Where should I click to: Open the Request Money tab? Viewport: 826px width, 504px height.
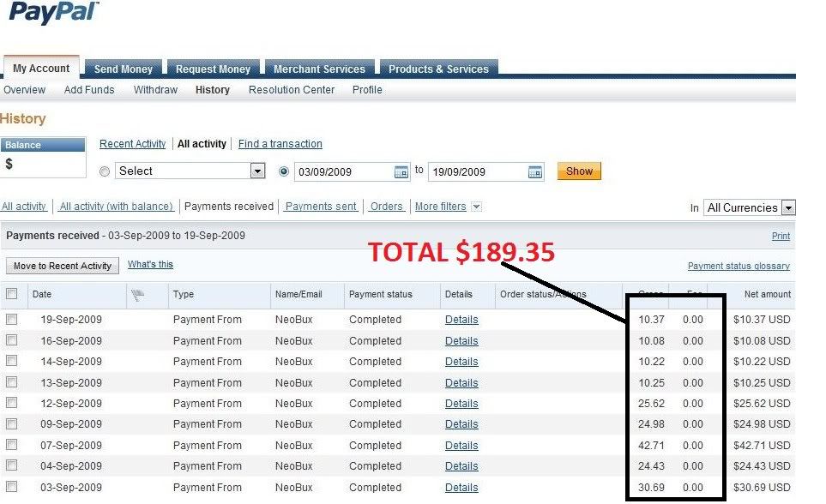pyautogui.click(x=213, y=69)
